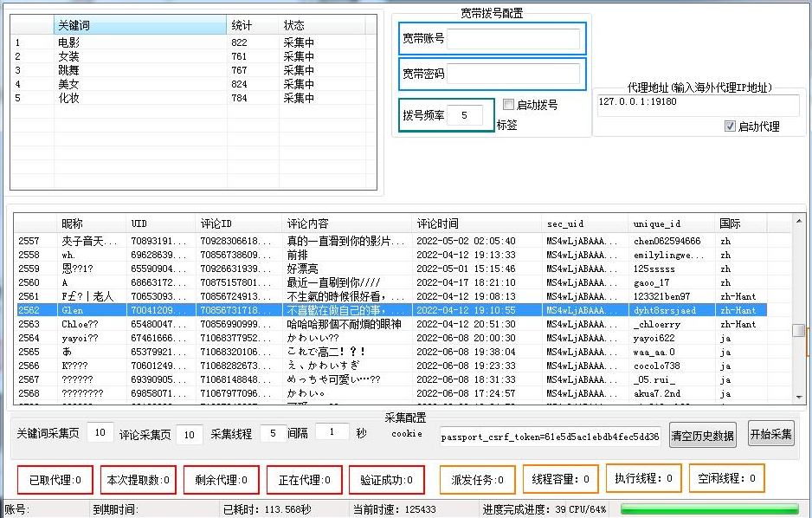Click the 开始采集 button
The image size is (812, 518).
(x=770, y=434)
